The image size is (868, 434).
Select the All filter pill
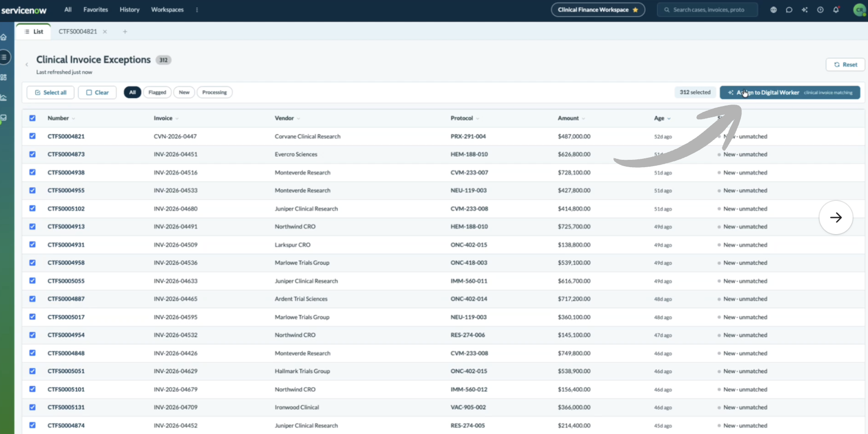click(132, 92)
